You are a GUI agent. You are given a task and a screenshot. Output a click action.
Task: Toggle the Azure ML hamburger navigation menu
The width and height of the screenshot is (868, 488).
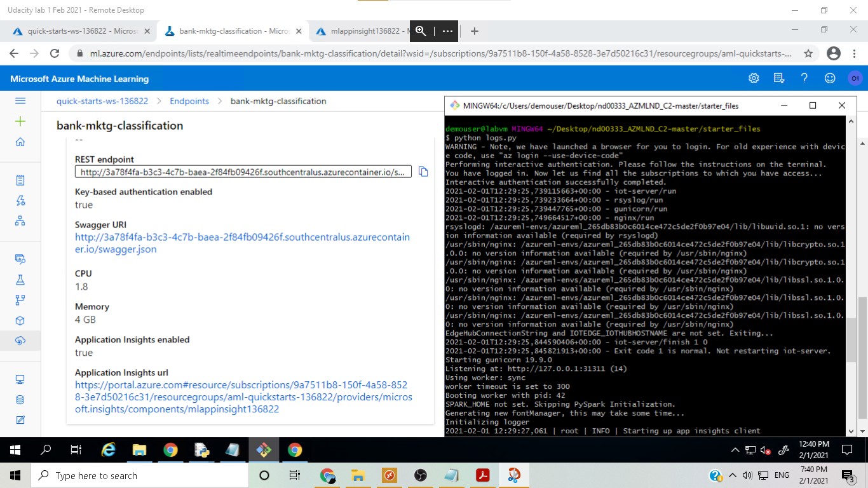pos(20,100)
